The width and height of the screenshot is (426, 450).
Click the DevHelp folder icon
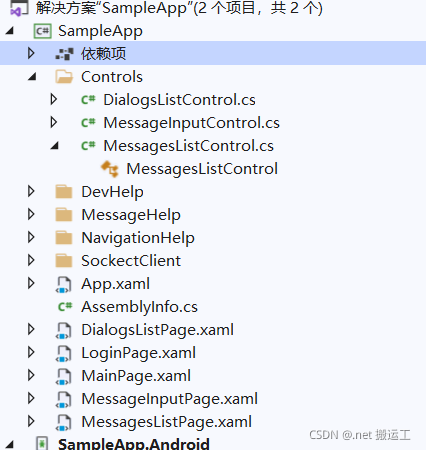[x=64, y=192]
